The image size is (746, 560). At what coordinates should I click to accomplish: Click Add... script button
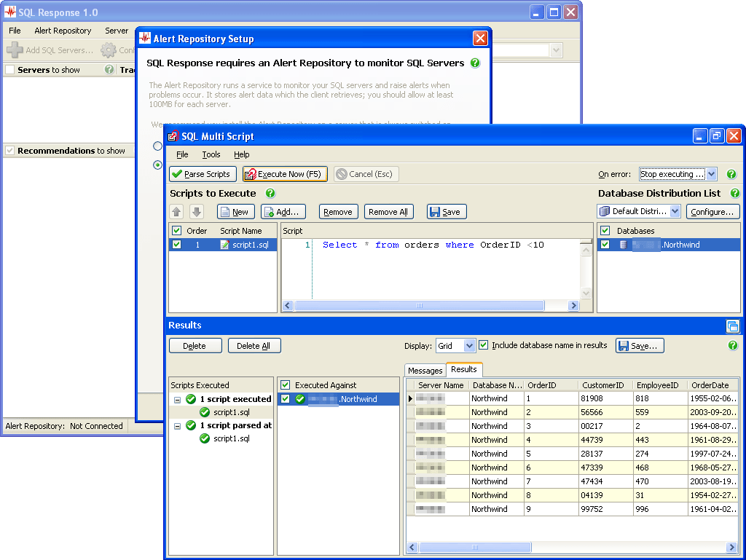(x=283, y=211)
